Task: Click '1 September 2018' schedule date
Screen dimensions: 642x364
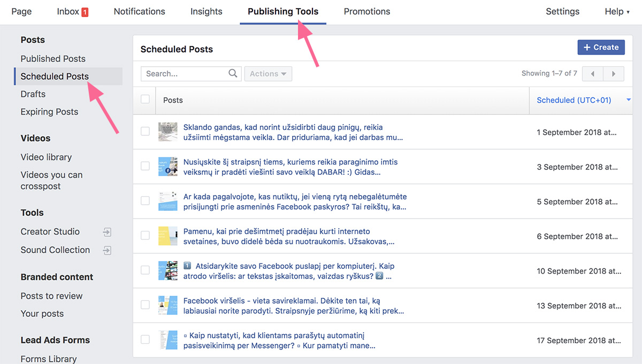Action: click(578, 133)
